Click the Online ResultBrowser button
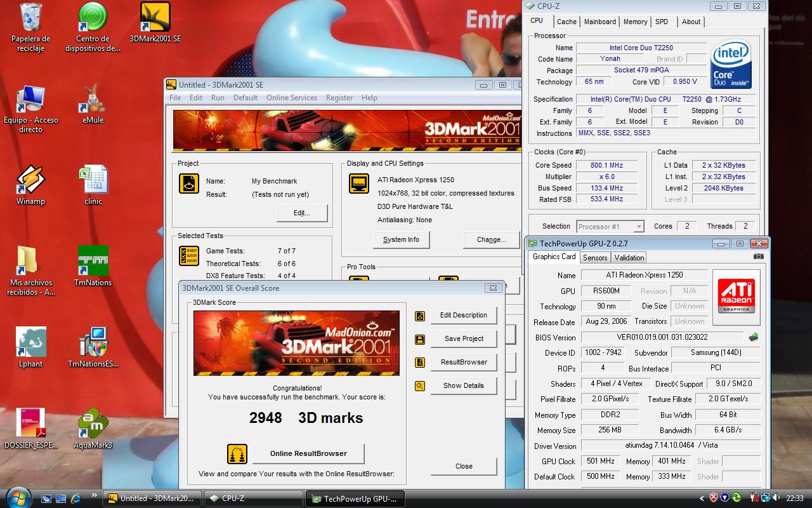This screenshot has height=508, width=812. (x=308, y=454)
